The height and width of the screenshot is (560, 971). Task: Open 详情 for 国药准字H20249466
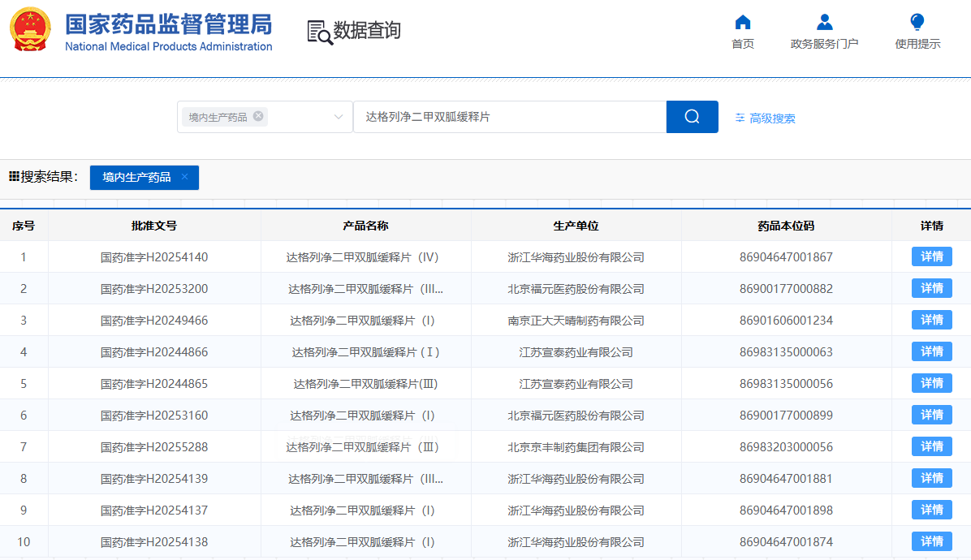[x=931, y=320]
